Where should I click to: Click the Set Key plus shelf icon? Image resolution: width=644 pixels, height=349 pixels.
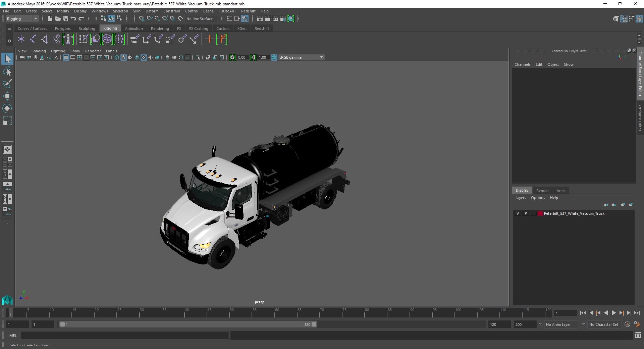pyautogui.click(x=209, y=39)
